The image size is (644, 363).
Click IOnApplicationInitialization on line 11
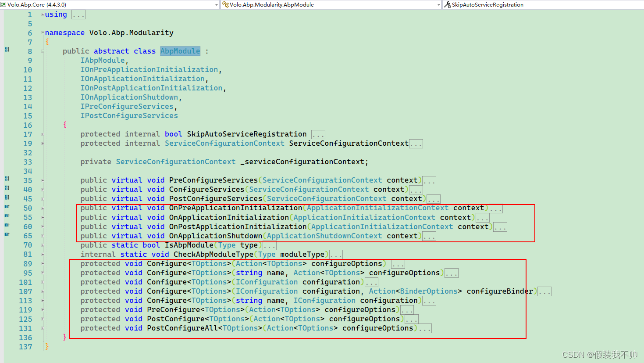pyautogui.click(x=142, y=79)
